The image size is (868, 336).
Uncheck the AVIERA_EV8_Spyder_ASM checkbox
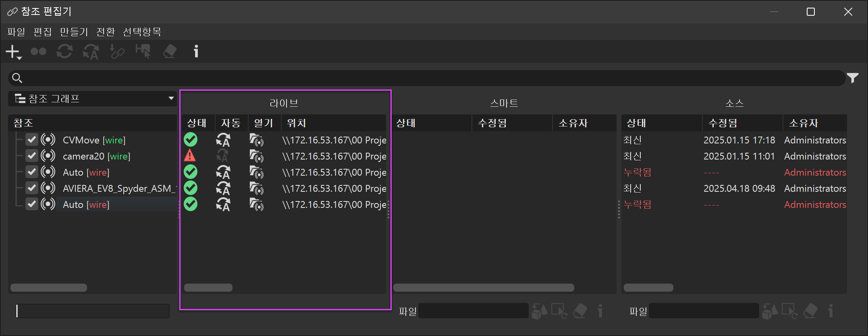coord(31,188)
